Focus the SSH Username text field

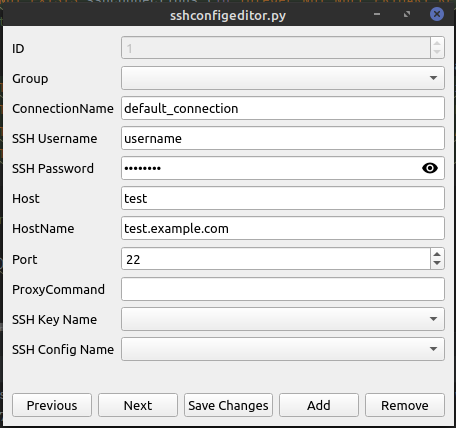click(x=283, y=138)
